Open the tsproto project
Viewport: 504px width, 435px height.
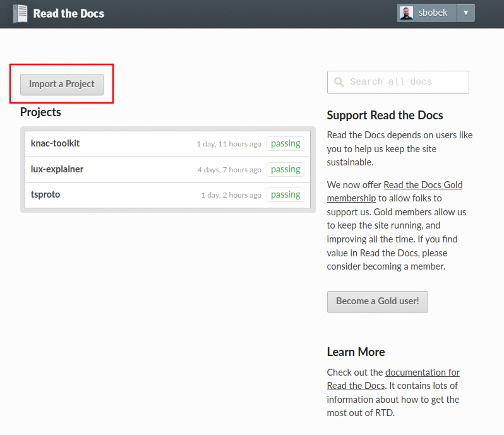[x=45, y=194]
